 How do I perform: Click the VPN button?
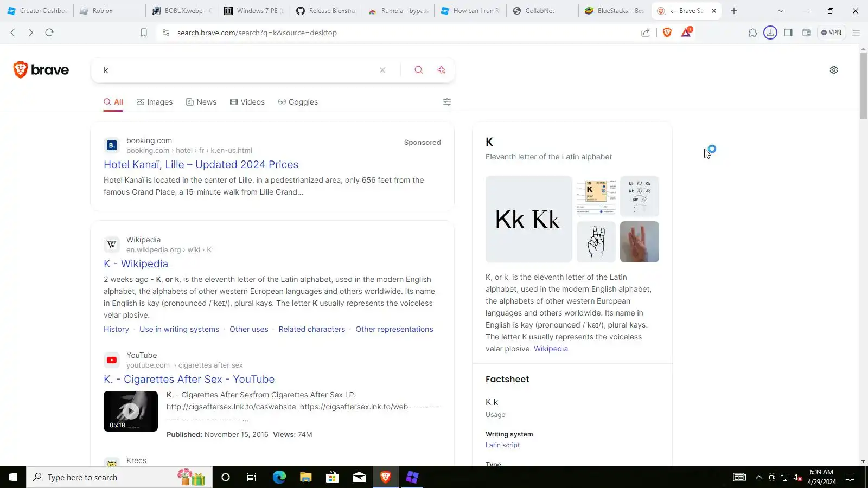click(x=831, y=33)
